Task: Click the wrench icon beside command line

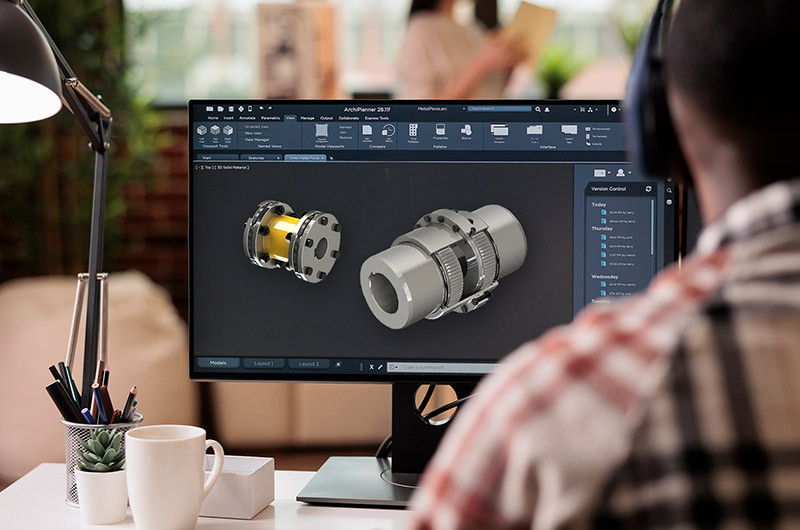Action: point(381,366)
